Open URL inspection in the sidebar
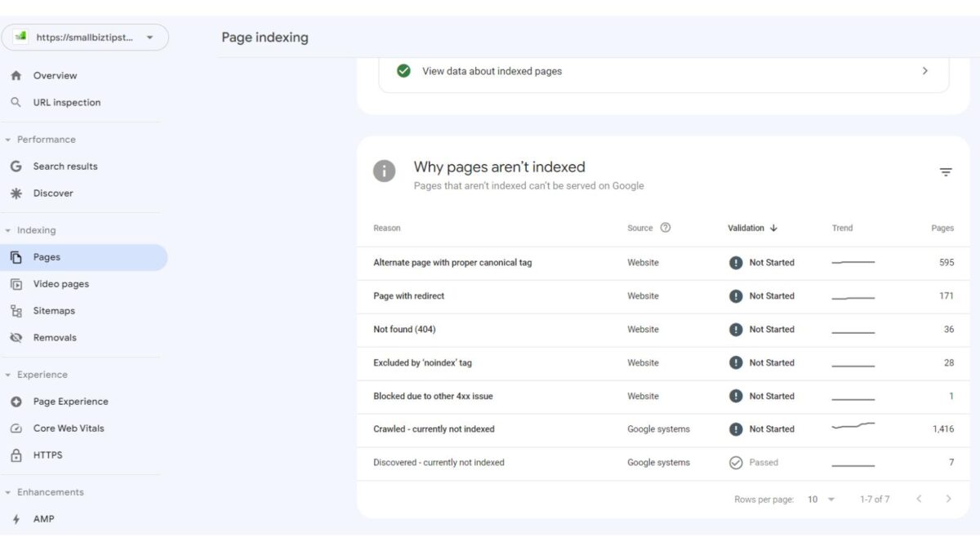 coord(67,103)
